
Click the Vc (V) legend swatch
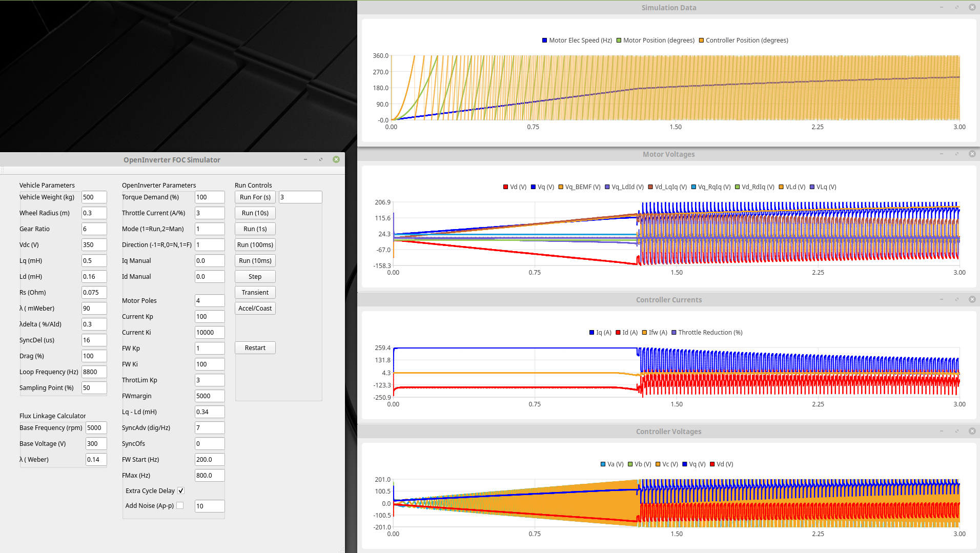(x=658, y=464)
